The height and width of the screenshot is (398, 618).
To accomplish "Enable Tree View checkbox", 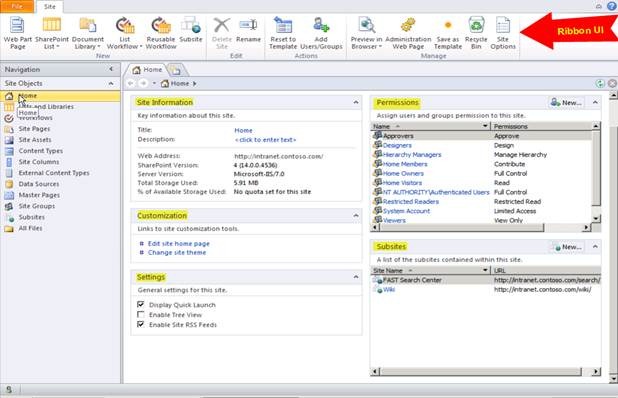I will 140,314.
